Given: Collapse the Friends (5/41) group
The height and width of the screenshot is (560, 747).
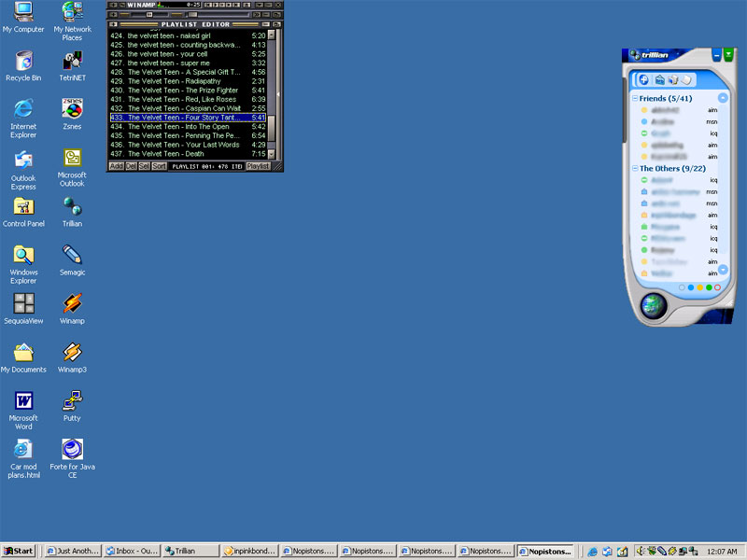Looking at the screenshot, I should [635, 98].
